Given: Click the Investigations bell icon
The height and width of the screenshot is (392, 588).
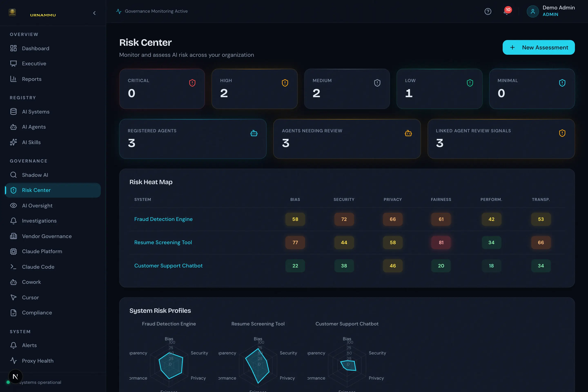Looking at the screenshot, I should [x=13, y=221].
